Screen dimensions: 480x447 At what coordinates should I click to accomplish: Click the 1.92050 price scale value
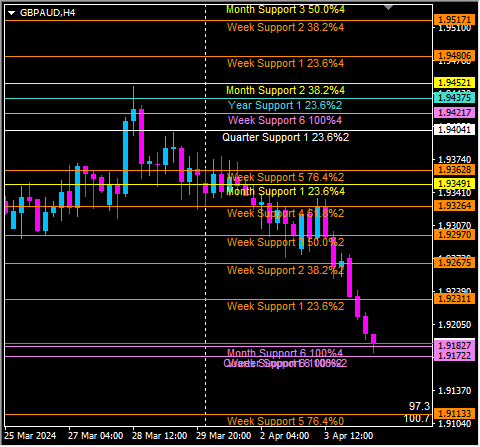(455, 325)
